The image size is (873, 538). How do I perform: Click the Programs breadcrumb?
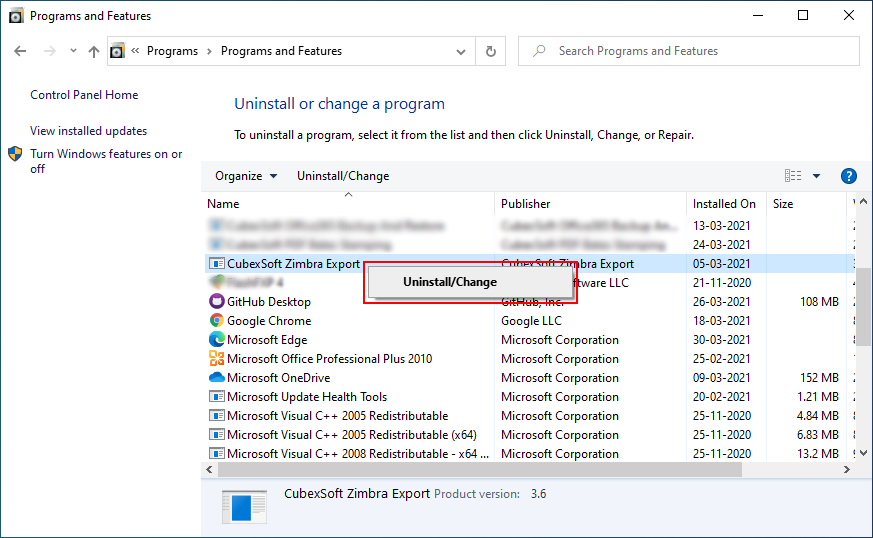pyautogui.click(x=172, y=51)
